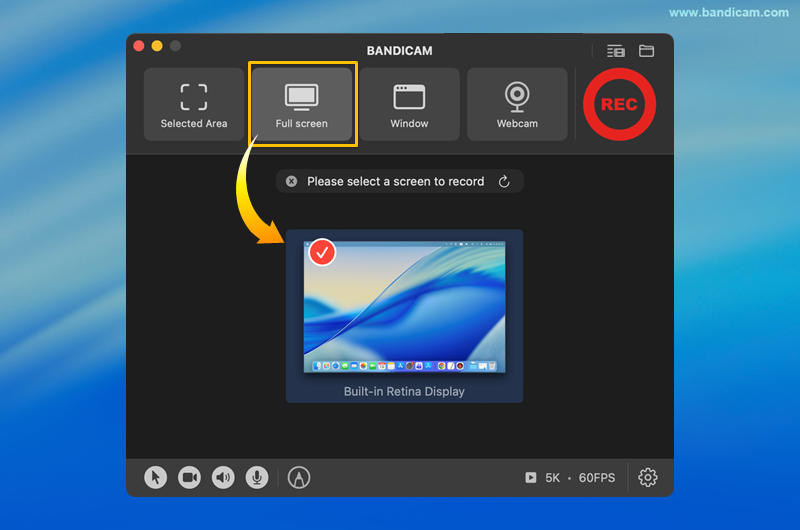Start recording with the red REC button
The width and height of the screenshot is (800, 530).
(x=619, y=105)
